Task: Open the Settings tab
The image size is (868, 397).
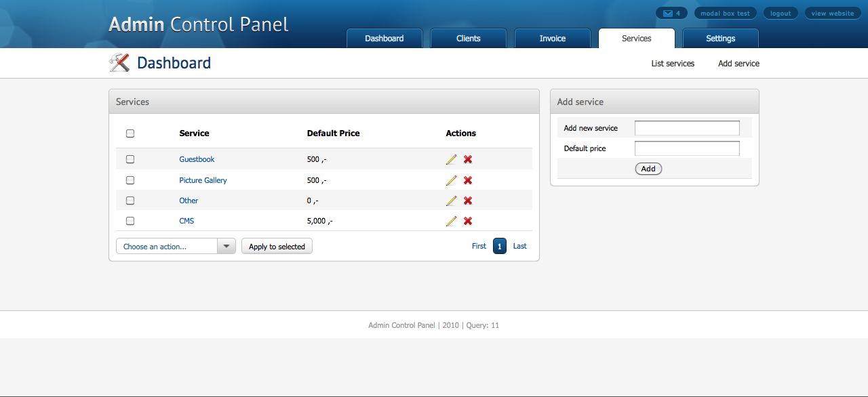Action: tap(721, 39)
